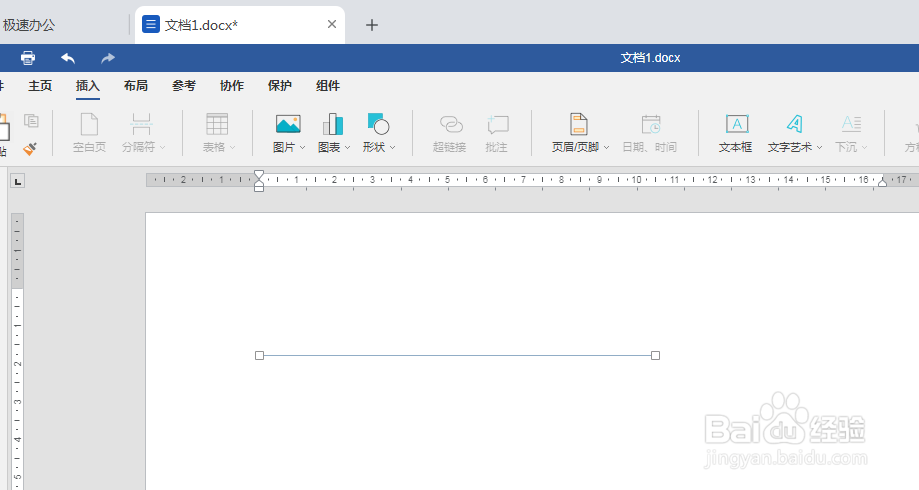
Task: Open the 形状 shapes tool
Action: (x=378, y=124)
